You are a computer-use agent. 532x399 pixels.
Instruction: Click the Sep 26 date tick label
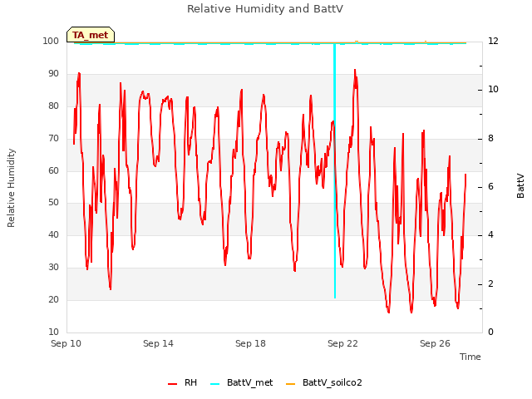[435, 343]
